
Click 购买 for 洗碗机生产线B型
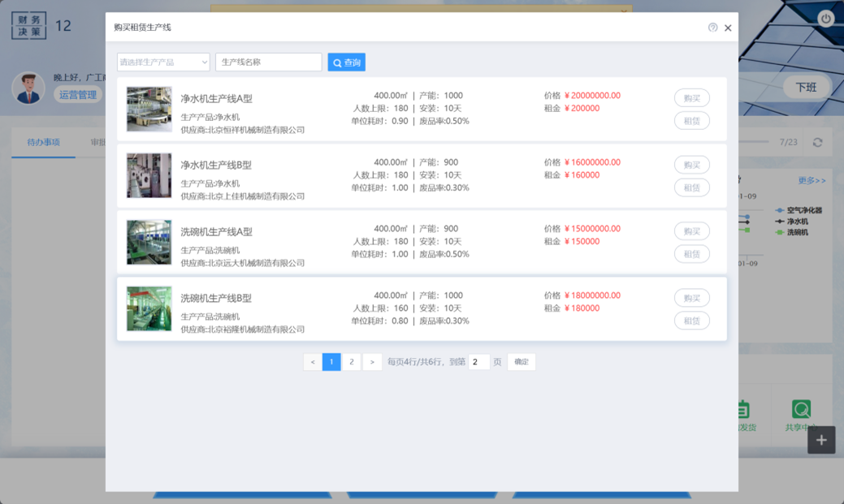[x=691, y=298]
